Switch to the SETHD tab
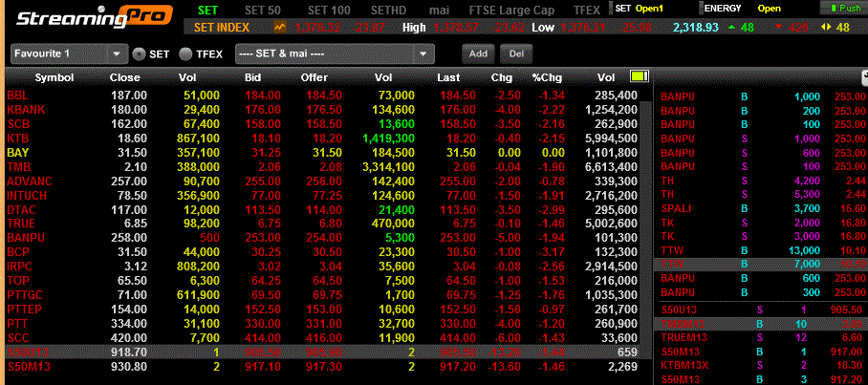Image resolution: width=868 pixels, height=385 pixels. (x=390, y=10)
